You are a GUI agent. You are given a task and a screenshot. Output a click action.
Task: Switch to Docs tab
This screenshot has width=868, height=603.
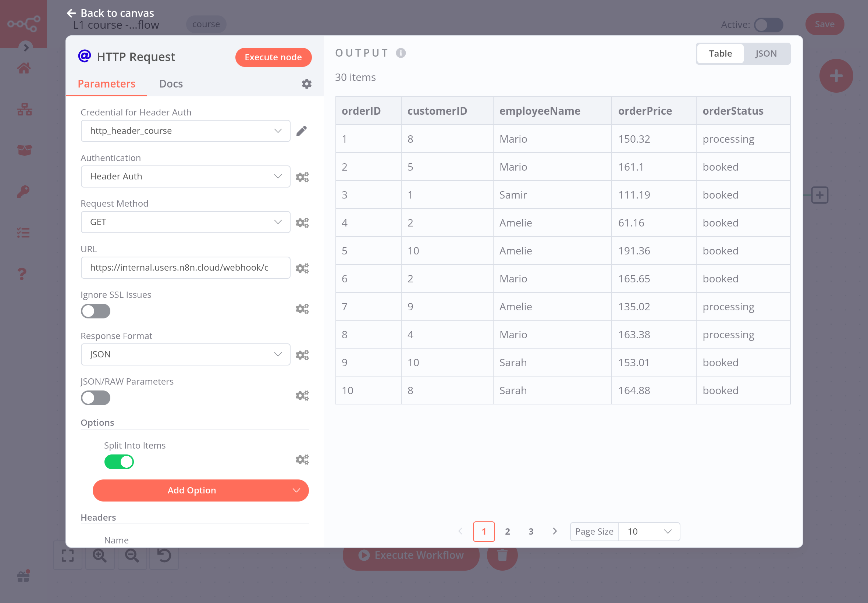[x=171, y=84]
